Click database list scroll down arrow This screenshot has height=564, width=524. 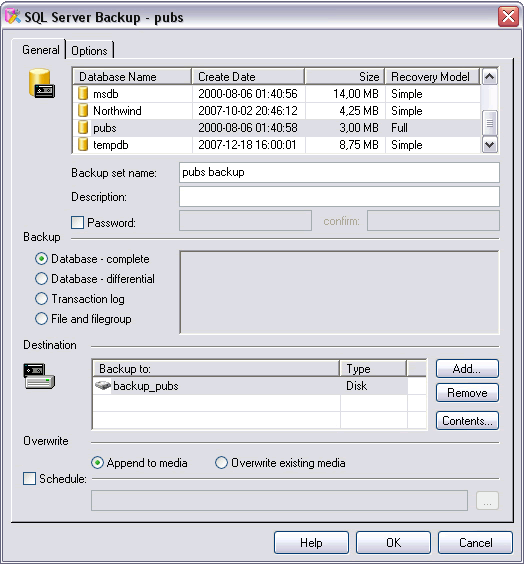coord(489,145)
